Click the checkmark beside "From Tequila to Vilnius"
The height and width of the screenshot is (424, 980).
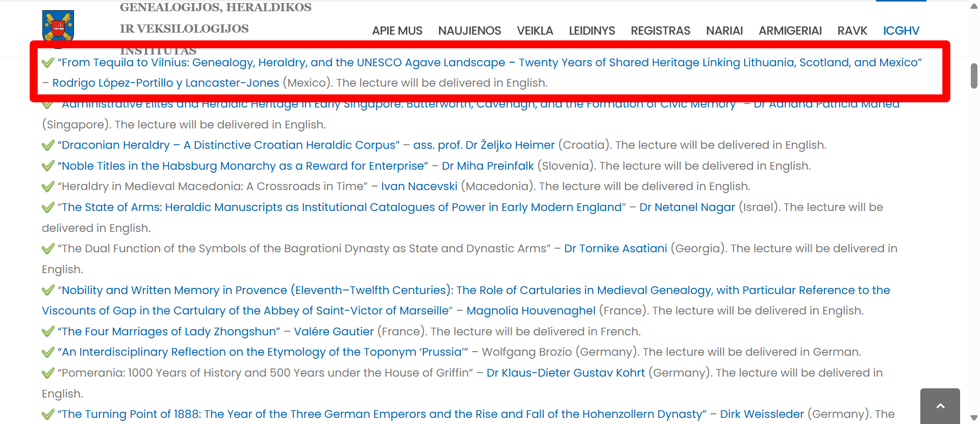click(48, 63)
